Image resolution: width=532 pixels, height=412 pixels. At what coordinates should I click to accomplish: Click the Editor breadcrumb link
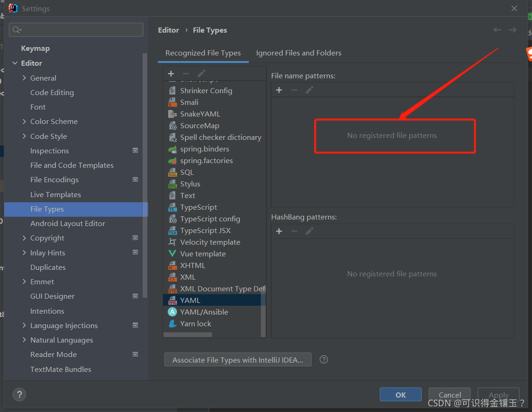click(x=168, y=30)
